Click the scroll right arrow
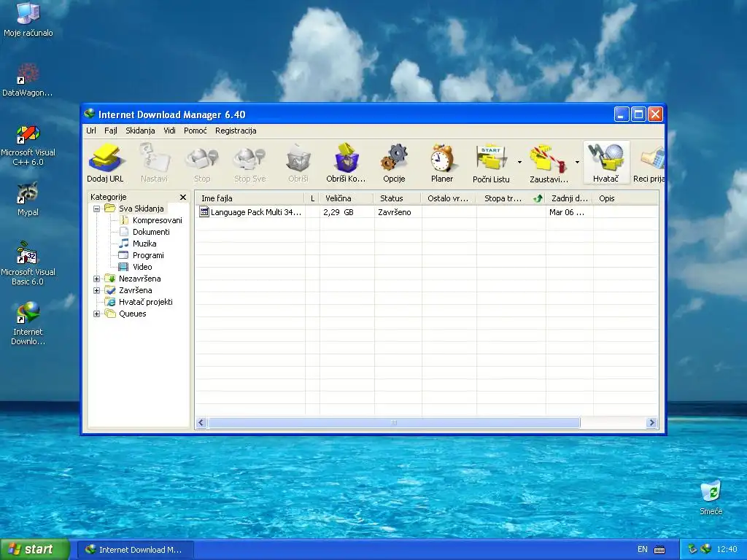Image resolution: width=747 pixels, height=560 pixels. pos(651,422)
